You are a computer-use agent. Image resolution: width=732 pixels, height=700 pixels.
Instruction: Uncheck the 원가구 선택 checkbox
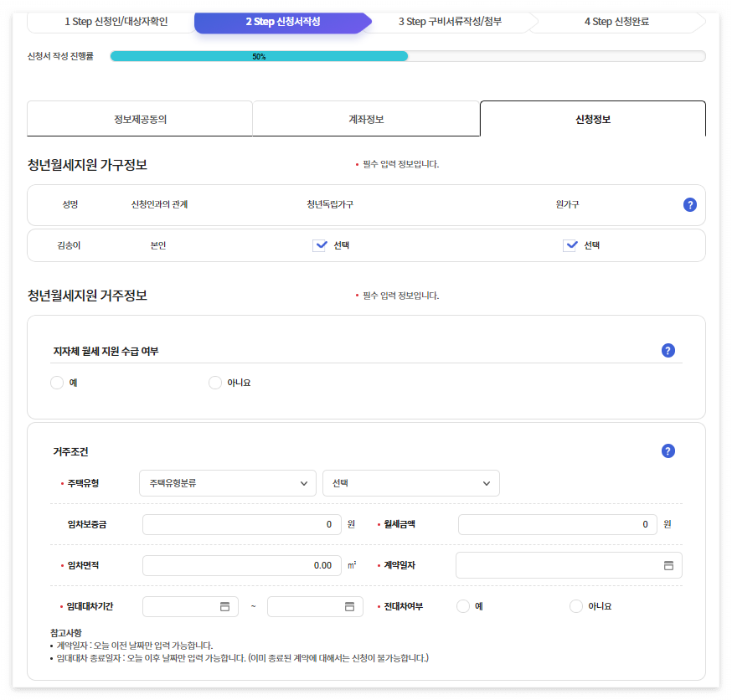(570, 244)
